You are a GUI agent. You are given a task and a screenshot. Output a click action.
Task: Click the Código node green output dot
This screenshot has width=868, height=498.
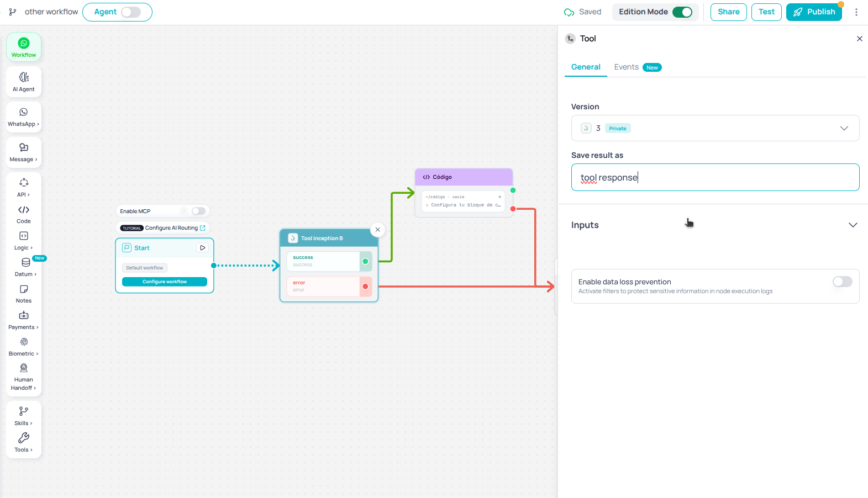(513, 190)
